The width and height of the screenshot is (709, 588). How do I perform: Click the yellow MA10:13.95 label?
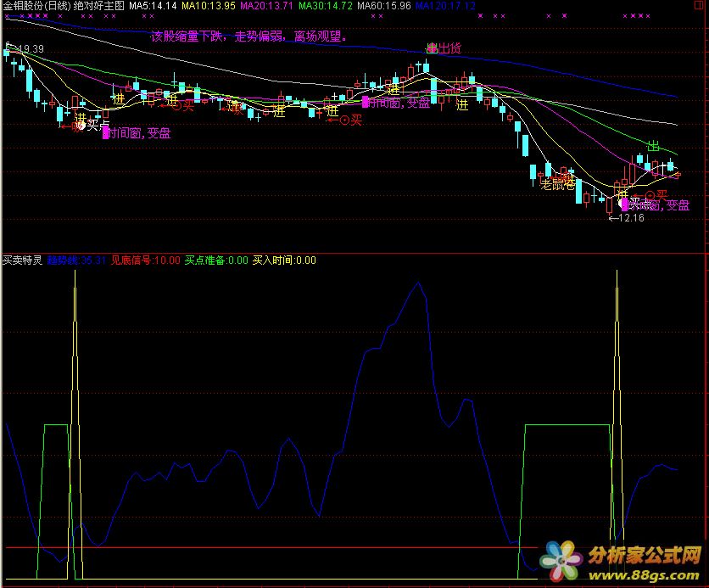pyautogui.click(x=209, y=6)
